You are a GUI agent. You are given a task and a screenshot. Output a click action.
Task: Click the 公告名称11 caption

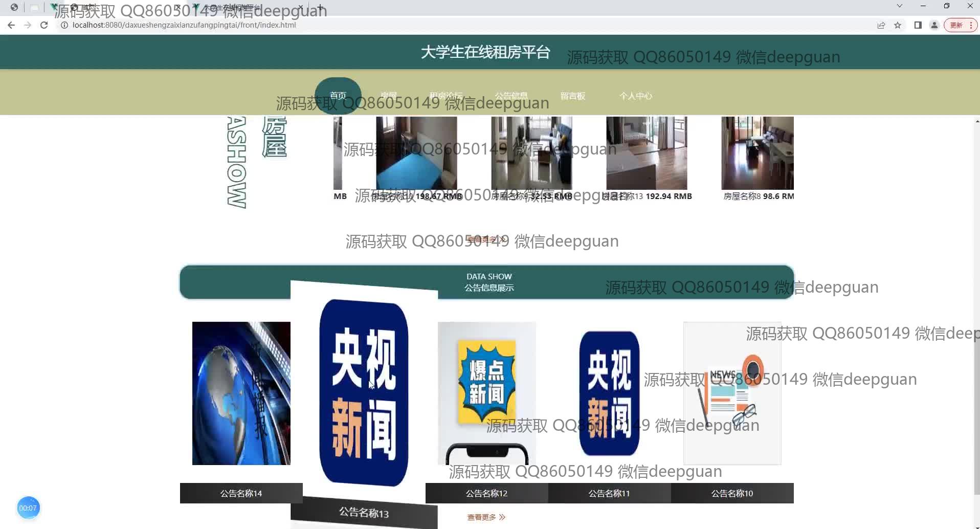coord(609,493)
